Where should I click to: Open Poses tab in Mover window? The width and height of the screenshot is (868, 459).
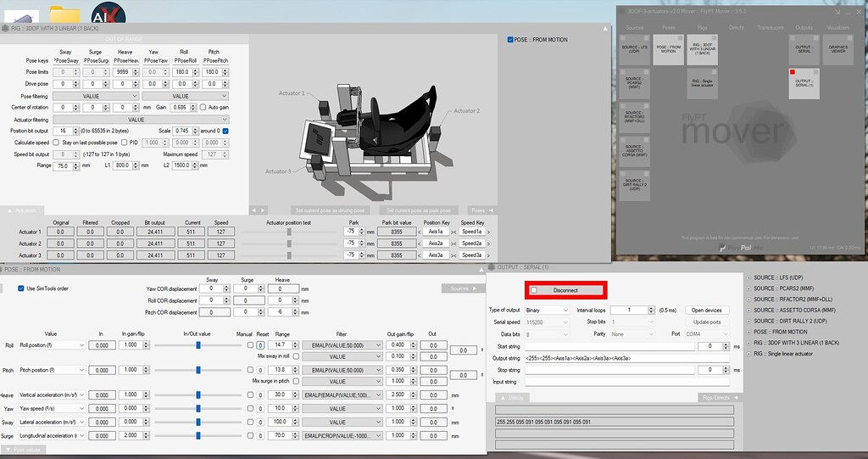coord(668,27)
